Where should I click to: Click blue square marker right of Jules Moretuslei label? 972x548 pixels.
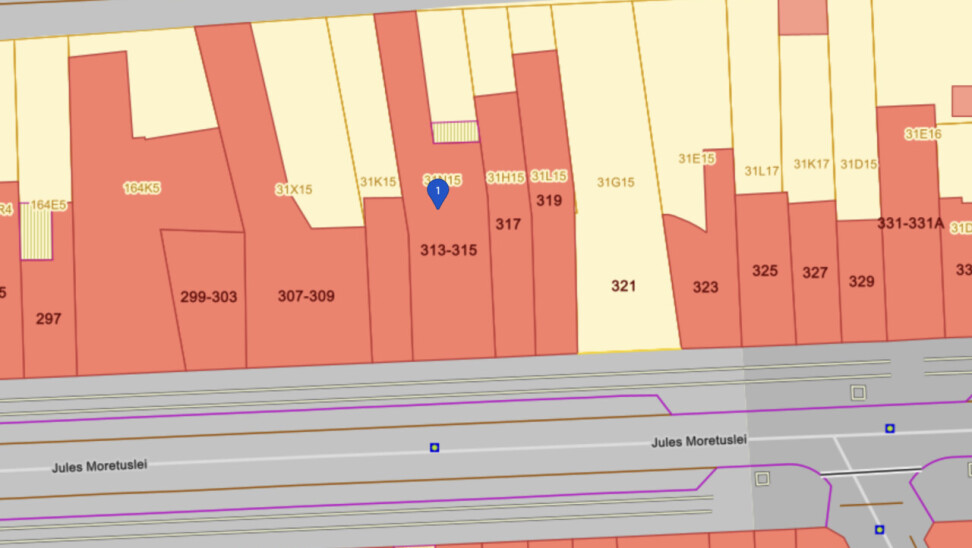click(889, 428)
